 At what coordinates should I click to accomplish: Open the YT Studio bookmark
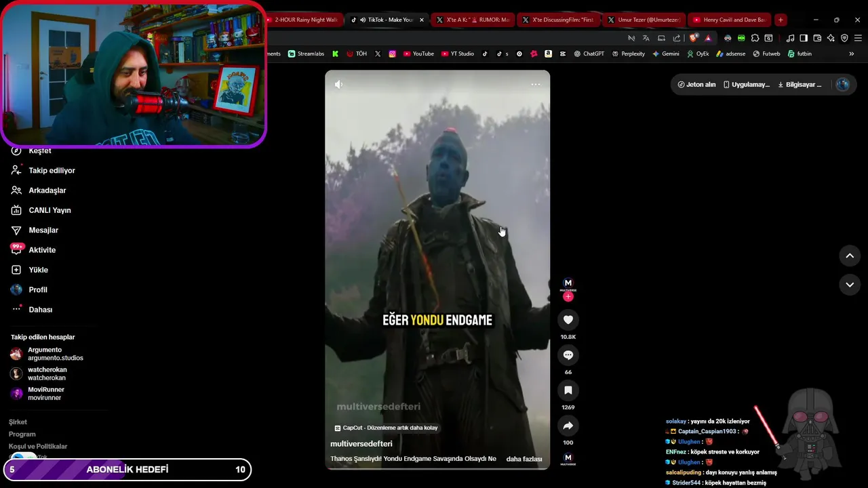[458, 54]
